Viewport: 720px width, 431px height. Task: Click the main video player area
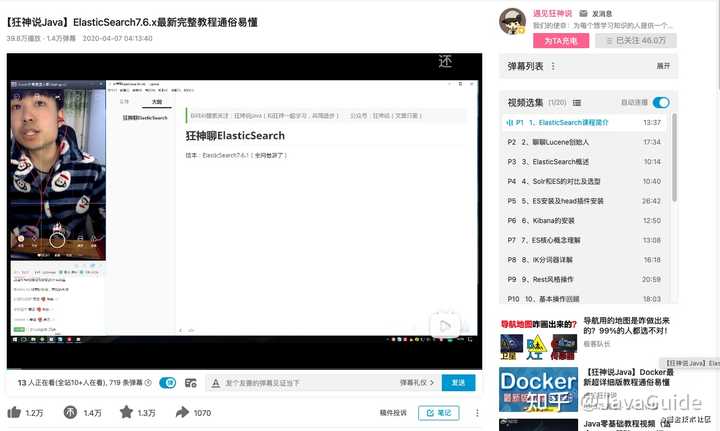[244, 211]
